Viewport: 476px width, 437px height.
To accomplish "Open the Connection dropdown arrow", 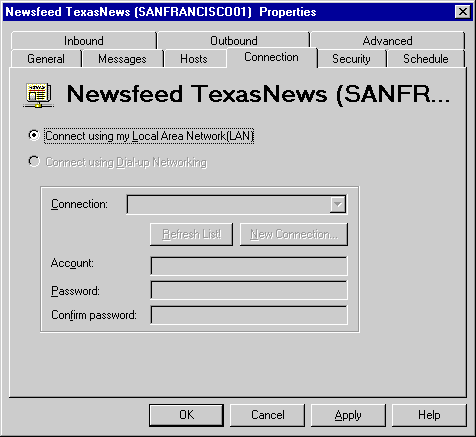I will [338, 204].
